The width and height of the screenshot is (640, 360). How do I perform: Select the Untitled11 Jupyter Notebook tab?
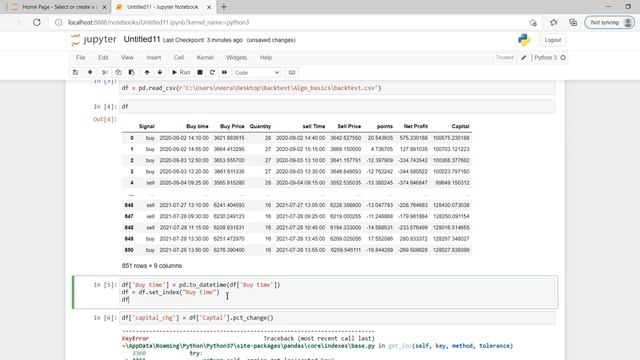coord(162,7)
